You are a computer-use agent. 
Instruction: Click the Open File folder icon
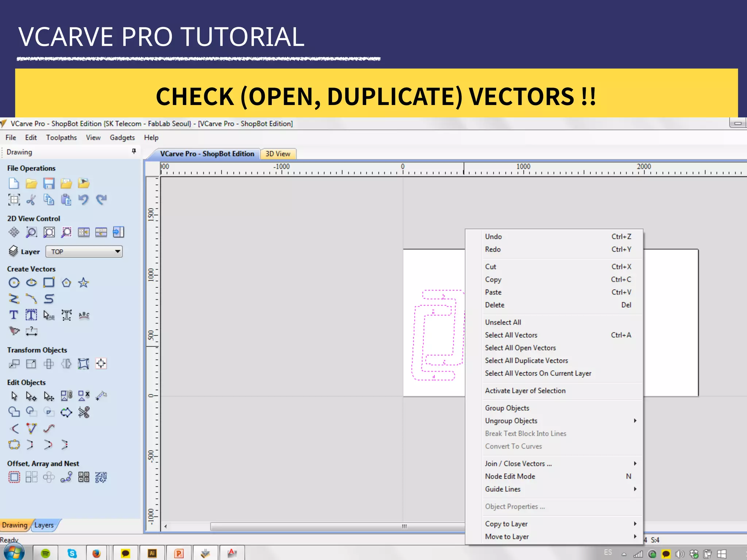tap(31, 183)
